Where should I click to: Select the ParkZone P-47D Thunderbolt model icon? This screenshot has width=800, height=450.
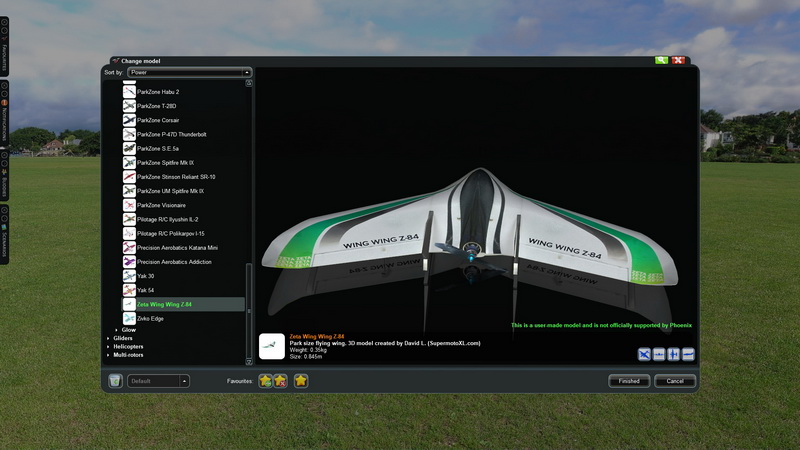129,134
